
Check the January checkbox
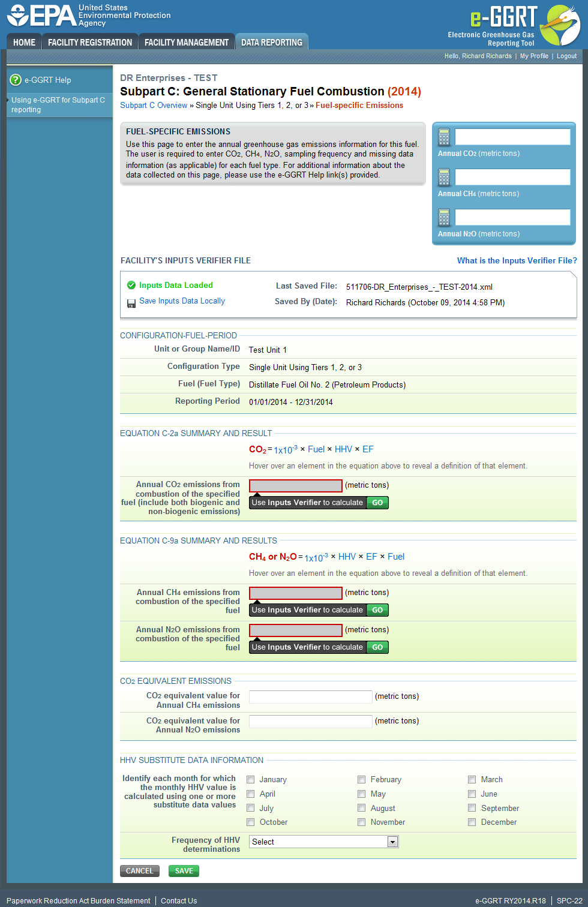tap(251, 780)
